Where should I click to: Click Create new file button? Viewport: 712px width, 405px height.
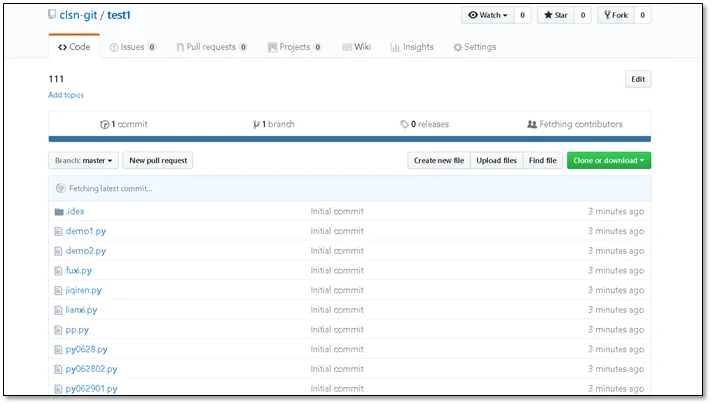[x=439, y=161]
